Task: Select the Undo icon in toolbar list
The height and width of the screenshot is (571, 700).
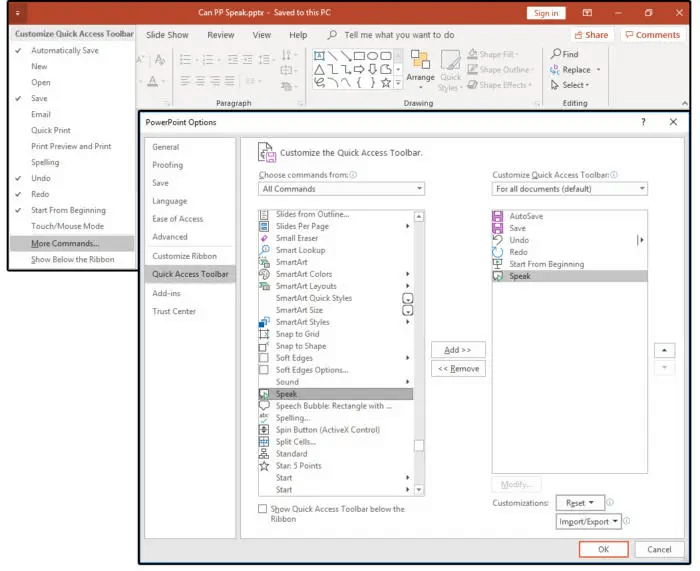Action: [x=498, y=240]
